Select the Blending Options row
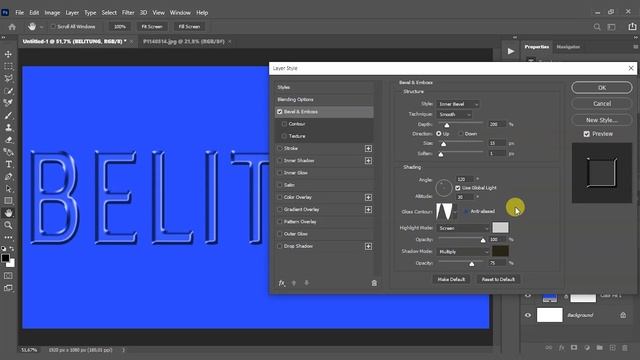 (x=324, y=100)
